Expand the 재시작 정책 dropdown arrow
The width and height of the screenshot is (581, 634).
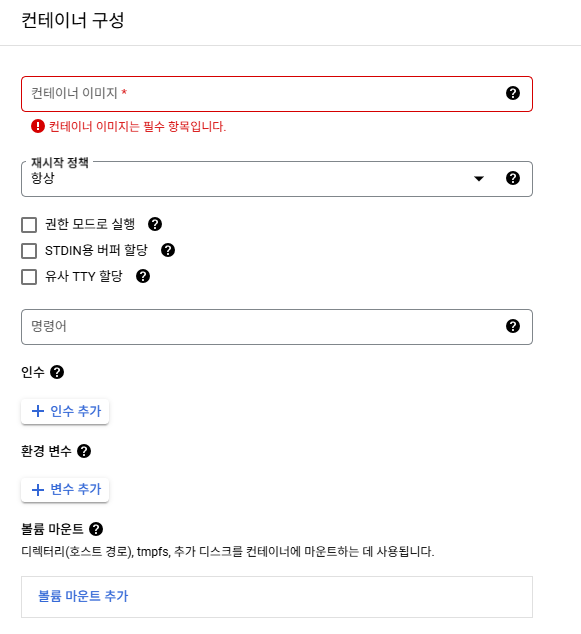[x=479, y=179]
